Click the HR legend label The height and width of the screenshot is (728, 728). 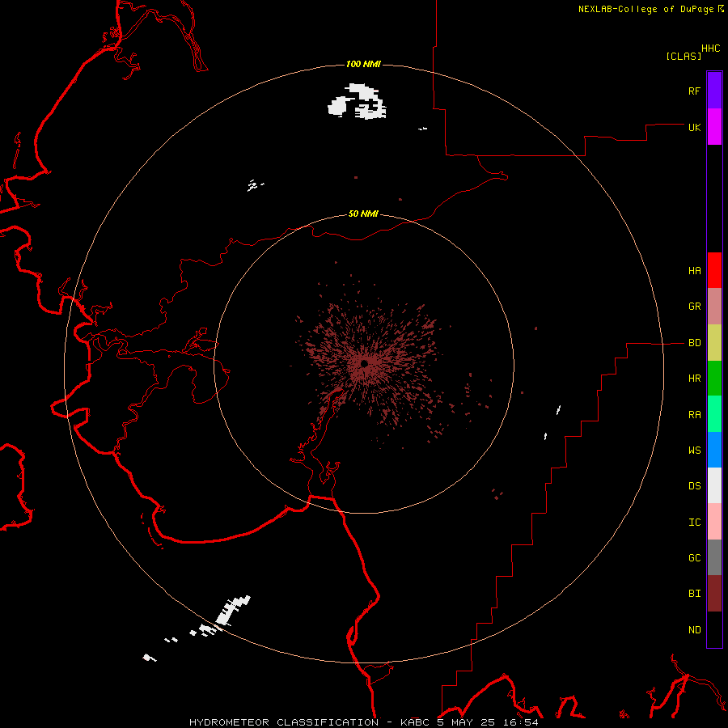[x=694, y=379]
